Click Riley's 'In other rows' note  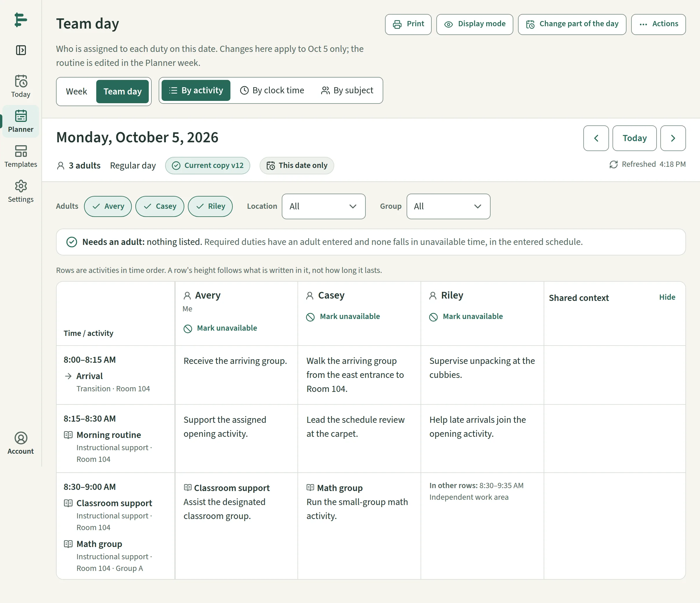(476, 492)
